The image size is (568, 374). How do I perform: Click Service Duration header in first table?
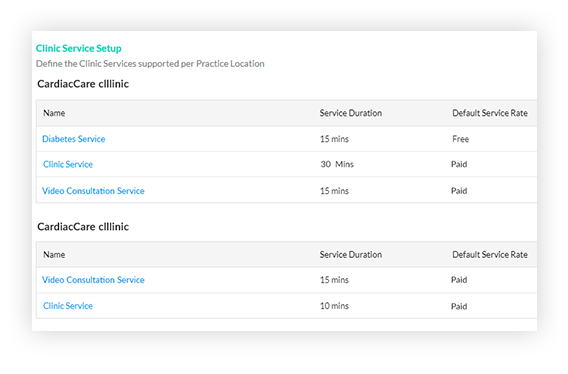coord(351,113)
